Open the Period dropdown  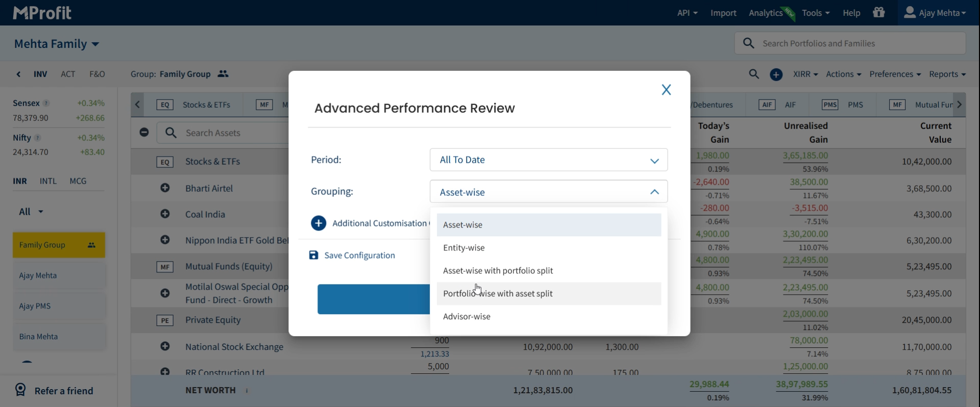pyautogui.click(x=549, y=160)
